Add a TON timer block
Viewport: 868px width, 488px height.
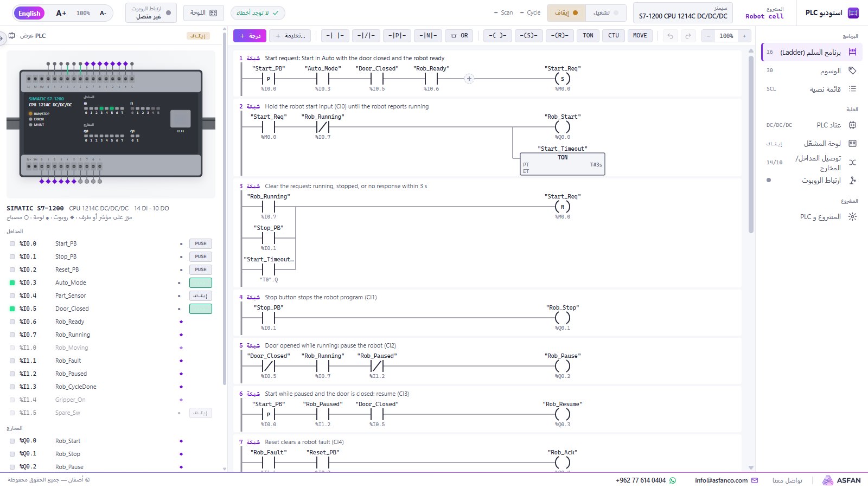click(x=588, y=36)
